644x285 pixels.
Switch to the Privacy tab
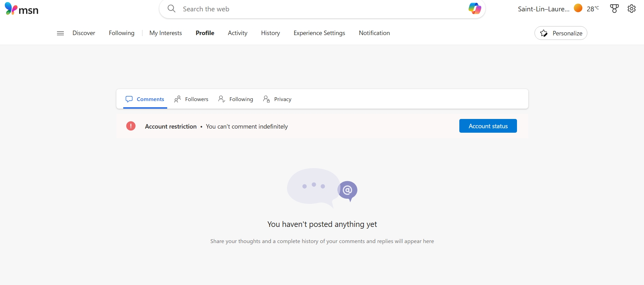[277, 99]
